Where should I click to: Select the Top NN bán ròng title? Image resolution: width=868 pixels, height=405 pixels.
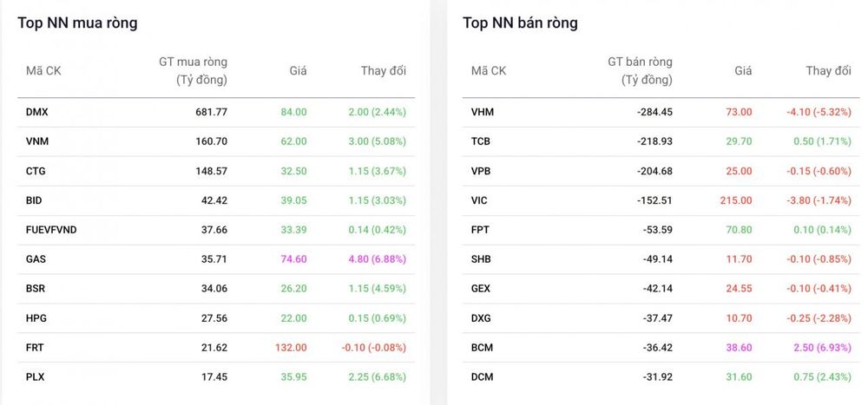click(520, 23)
